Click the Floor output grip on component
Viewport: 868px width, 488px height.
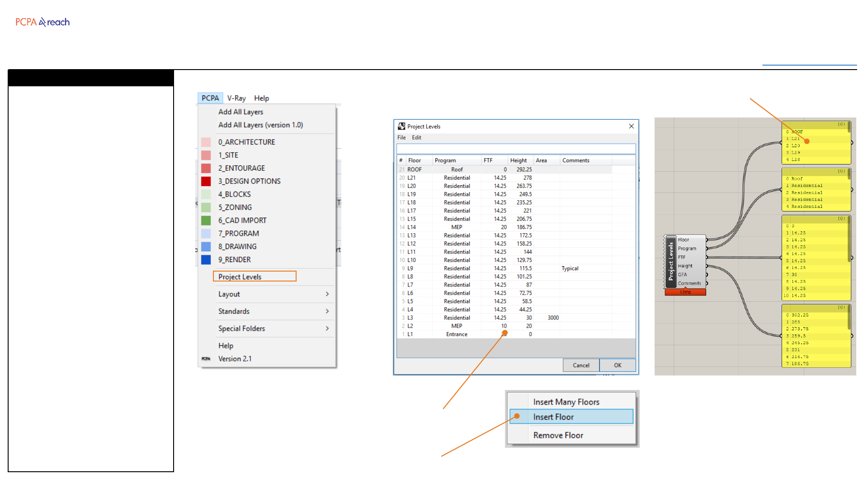(707, 240)
